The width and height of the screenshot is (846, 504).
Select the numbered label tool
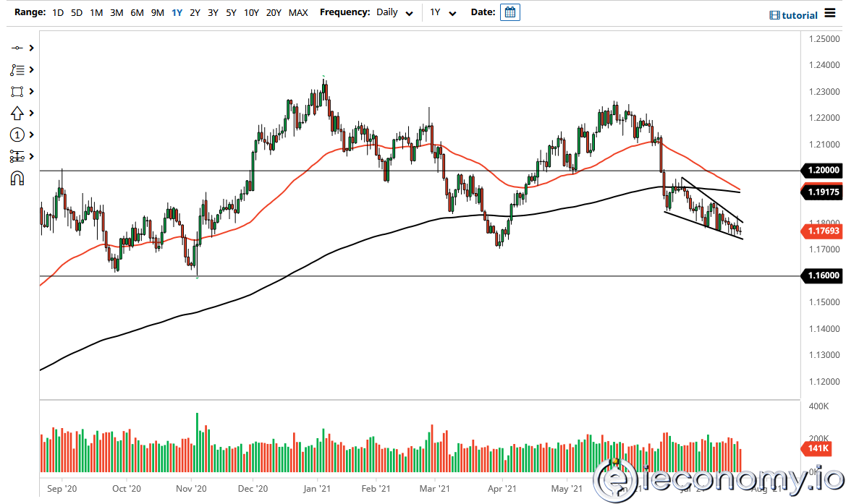[x=18, y=134]
